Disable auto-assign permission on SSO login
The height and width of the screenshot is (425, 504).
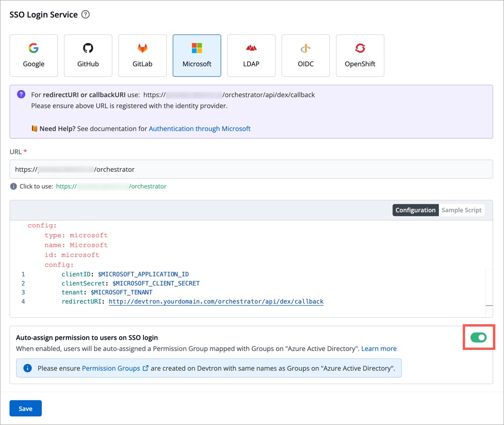[x=478, y=338]
